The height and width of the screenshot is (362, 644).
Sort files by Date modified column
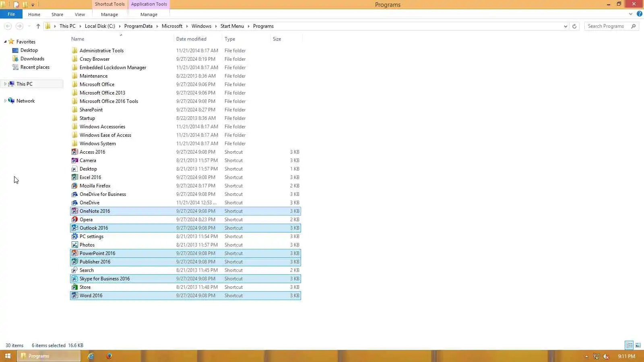(198, 39)
